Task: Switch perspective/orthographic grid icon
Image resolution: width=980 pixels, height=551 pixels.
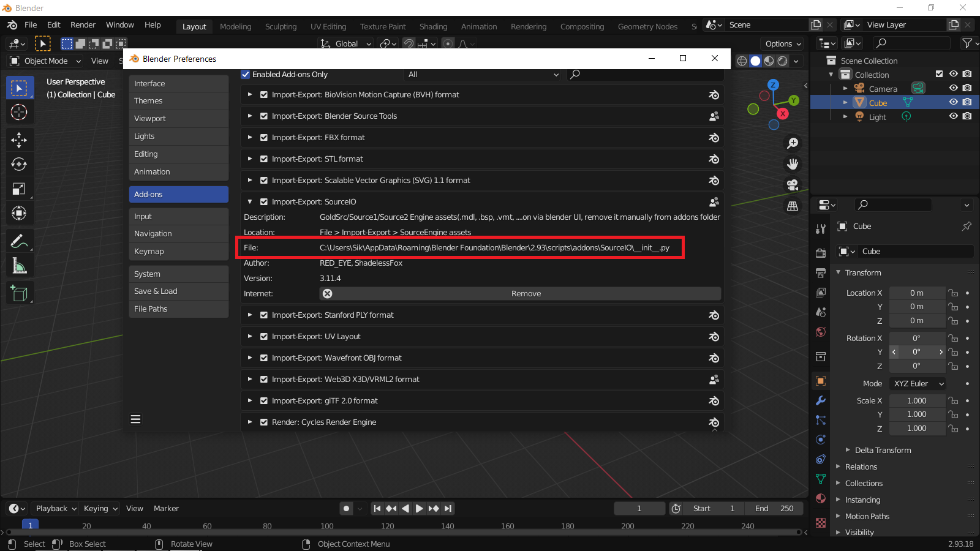Action: click(x=793, y=206)
